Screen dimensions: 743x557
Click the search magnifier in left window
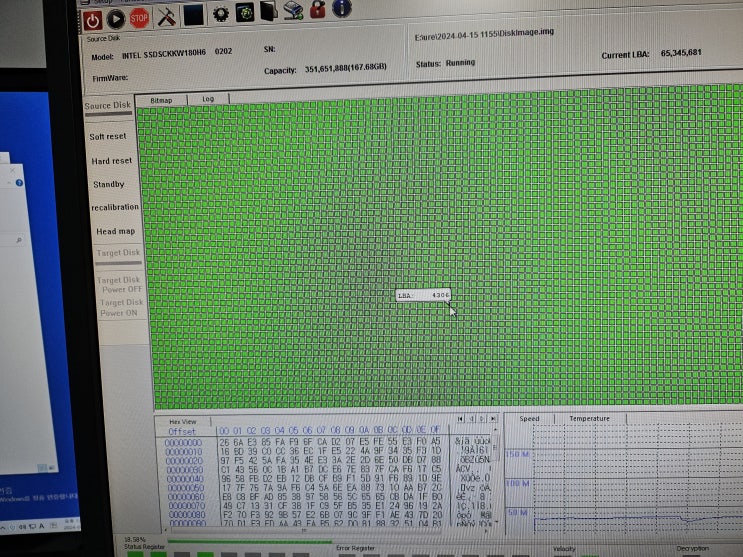[19, 240]
